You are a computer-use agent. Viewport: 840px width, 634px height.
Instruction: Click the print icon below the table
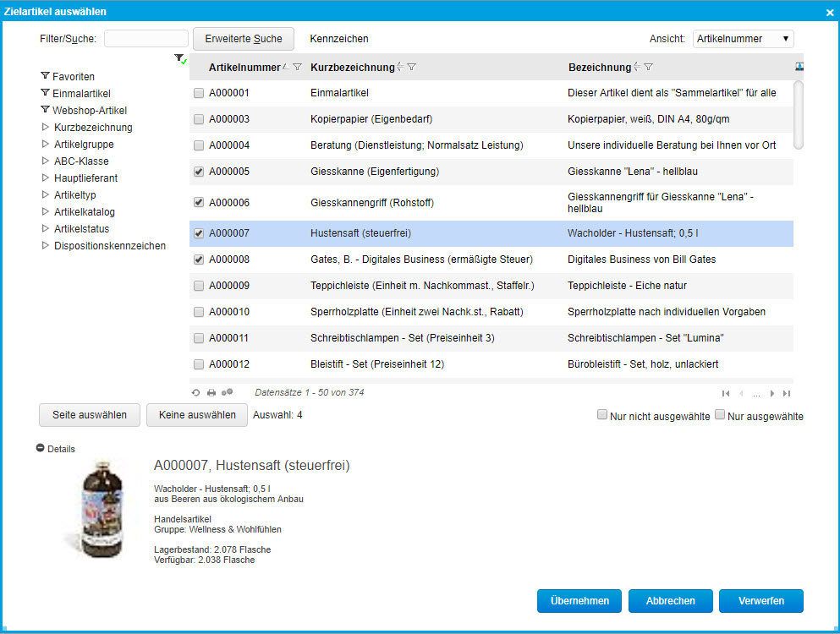211,393
